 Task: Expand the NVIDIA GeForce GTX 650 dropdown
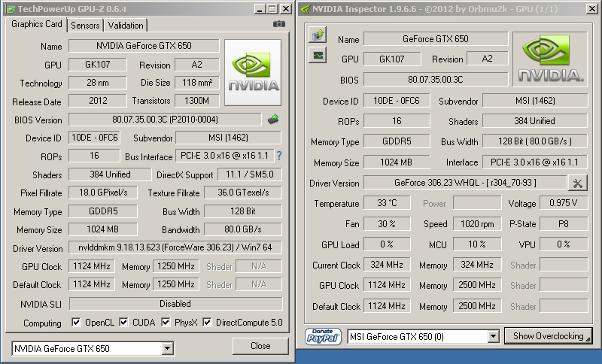(x=167, y=349)
